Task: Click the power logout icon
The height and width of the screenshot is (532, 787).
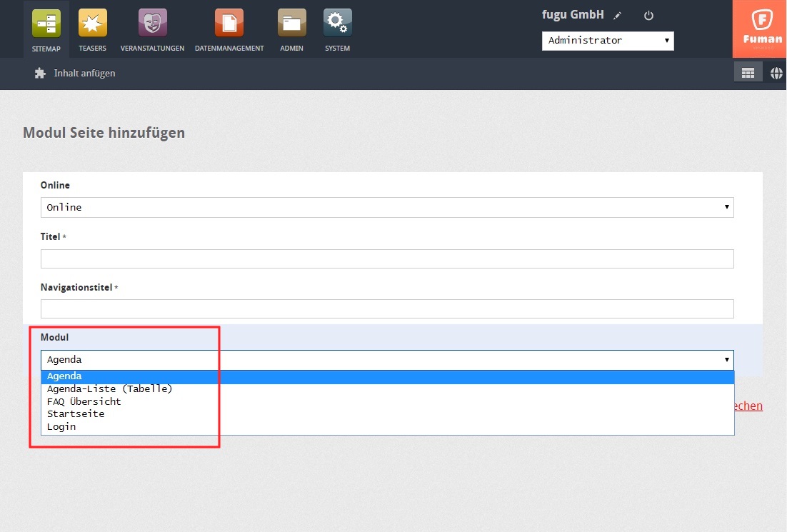Action: pos(648,16)
